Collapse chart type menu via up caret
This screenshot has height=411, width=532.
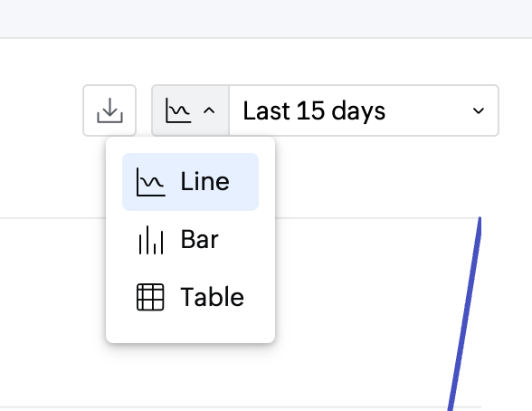coord(209,110)
